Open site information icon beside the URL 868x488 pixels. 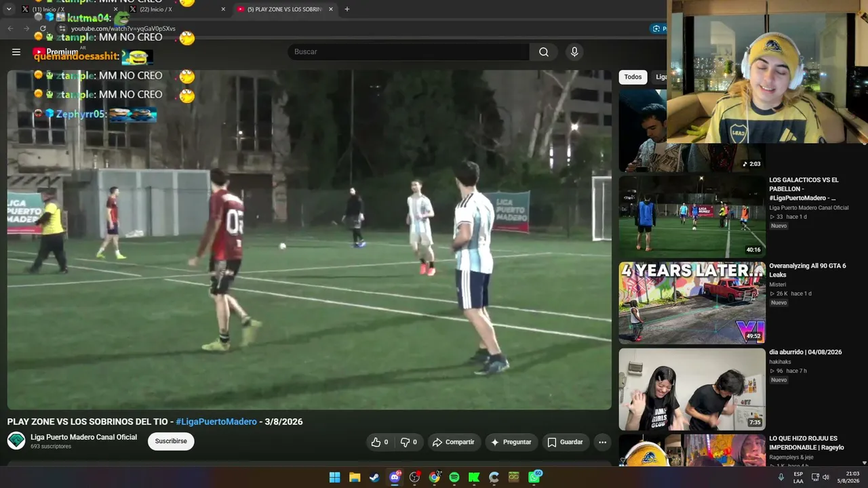pos(62,28)
